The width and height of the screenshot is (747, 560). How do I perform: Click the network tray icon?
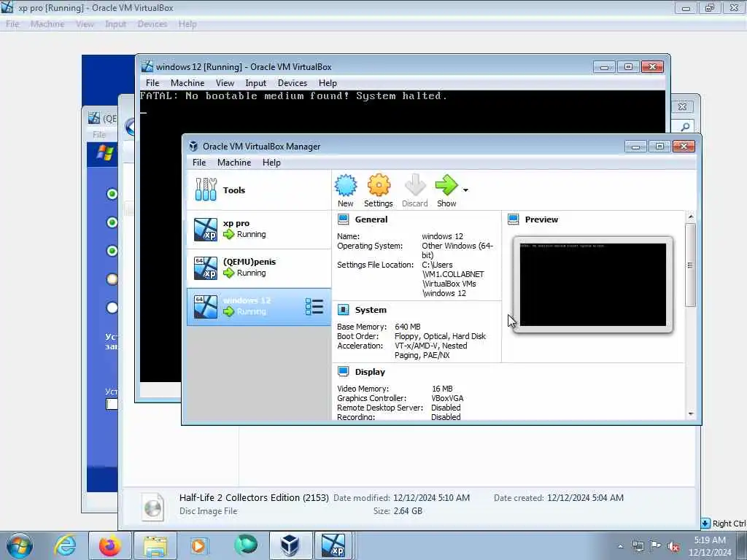pyautogui.click(x=638, y=546)
